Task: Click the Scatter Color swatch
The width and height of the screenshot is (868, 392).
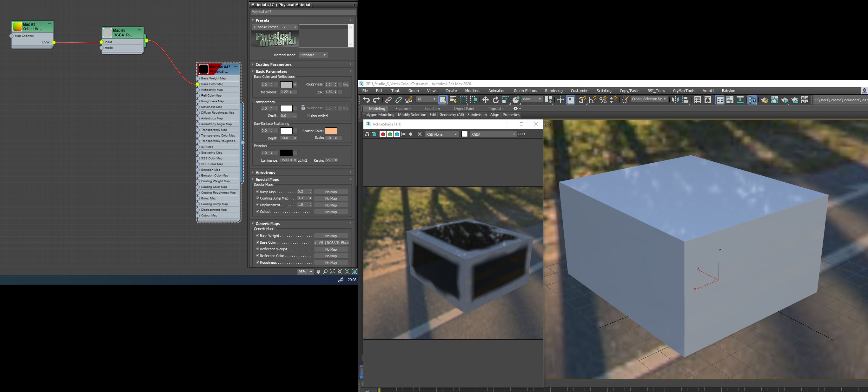Action: [x=331, y=131]
